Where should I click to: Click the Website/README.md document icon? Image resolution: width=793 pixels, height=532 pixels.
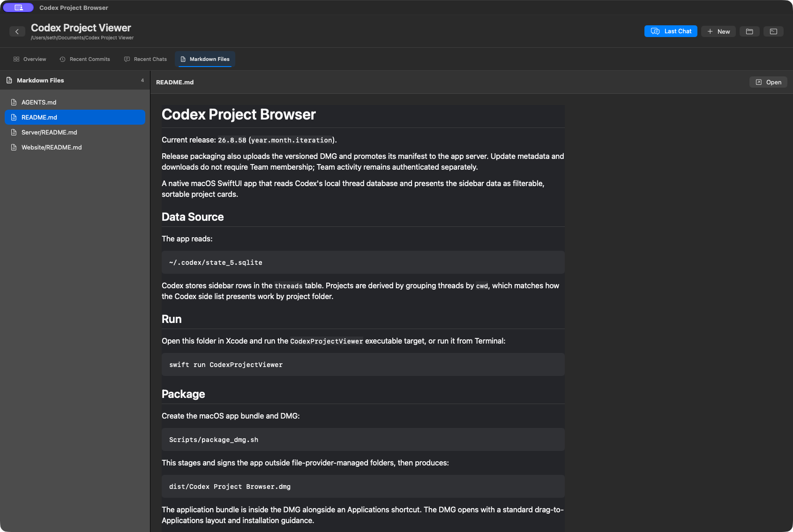(14, 147)
